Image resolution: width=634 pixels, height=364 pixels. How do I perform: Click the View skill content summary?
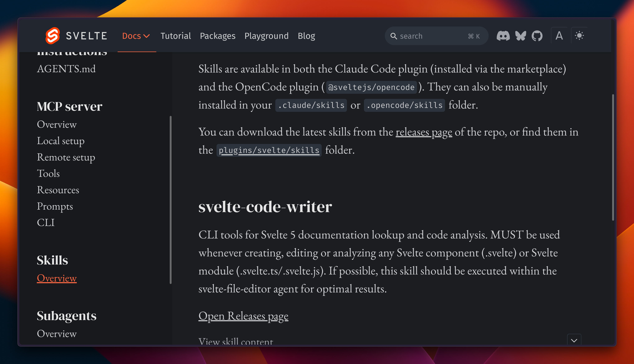point(236,341)
